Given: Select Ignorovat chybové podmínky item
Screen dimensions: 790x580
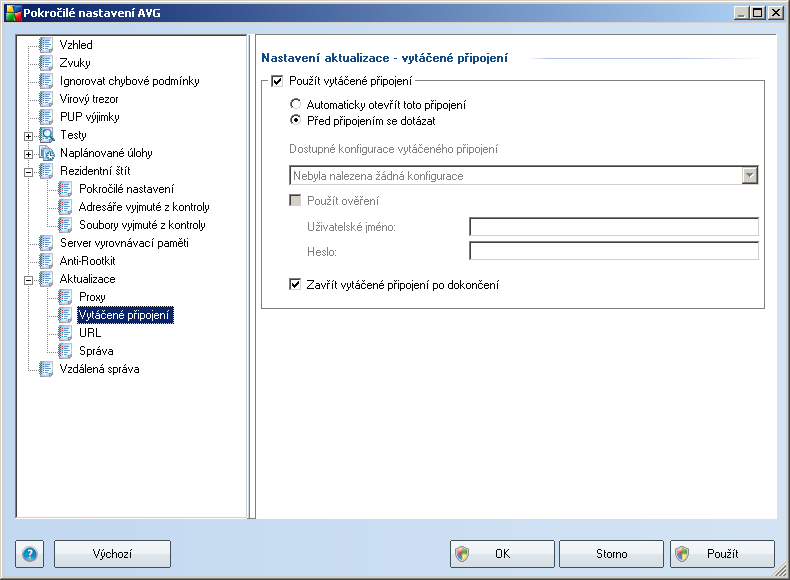Looking at the screenshot, I should pyautogui.click(x=129, y=81).
